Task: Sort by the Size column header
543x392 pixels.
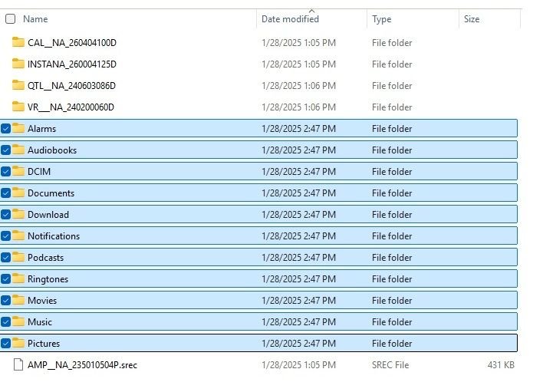Action: coord(472,18)
